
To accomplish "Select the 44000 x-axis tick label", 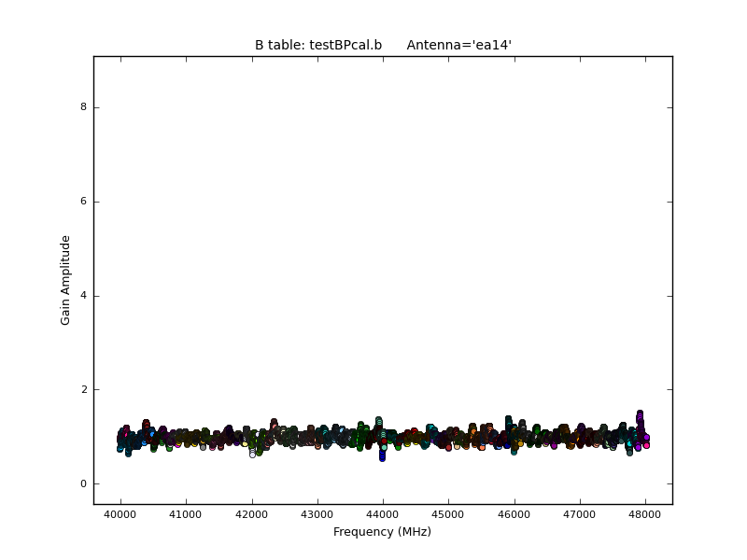I will (383, 514).
